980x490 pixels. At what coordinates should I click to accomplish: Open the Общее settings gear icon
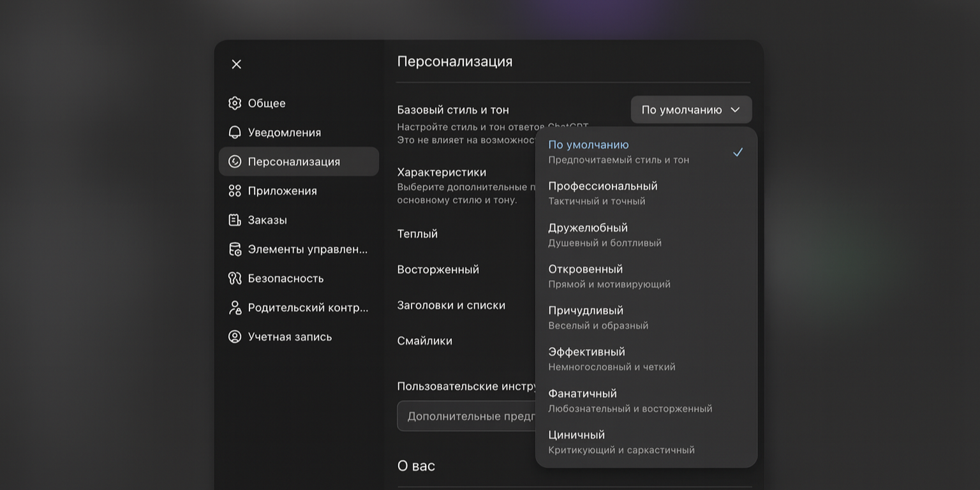click(x=235, y=103)
